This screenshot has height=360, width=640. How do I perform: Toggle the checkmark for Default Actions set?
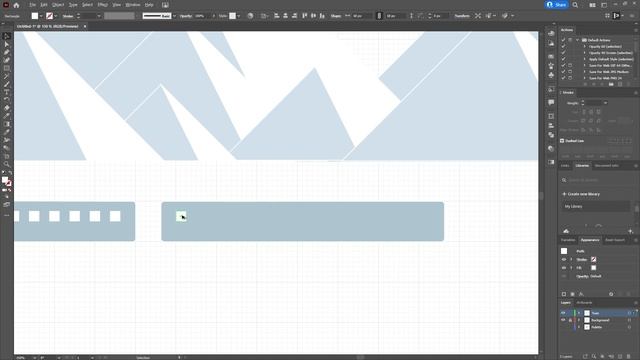click(x=564, y=40)
